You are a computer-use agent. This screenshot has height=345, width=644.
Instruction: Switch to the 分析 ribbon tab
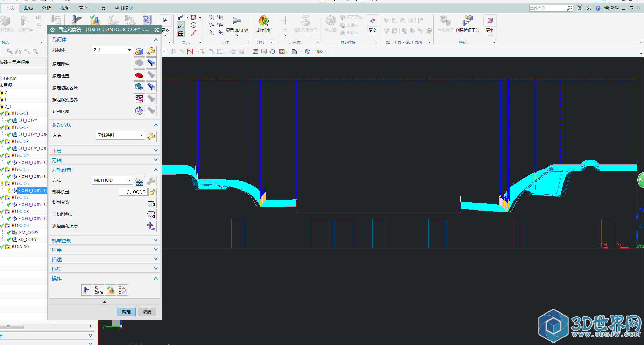[x=47, y=8]
